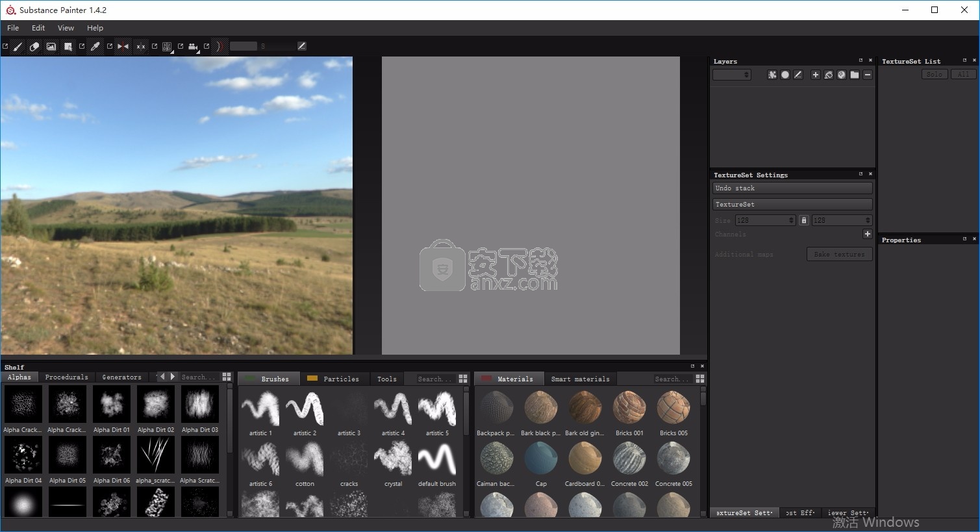This screenshot has height=532, width=980.
Task: Undock the Properties panel
Action: [x=964, y=239]
